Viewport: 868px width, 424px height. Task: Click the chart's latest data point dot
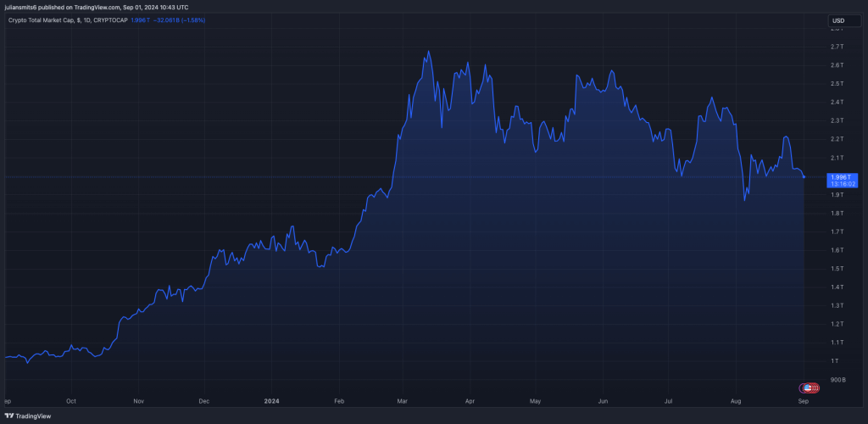804,176
